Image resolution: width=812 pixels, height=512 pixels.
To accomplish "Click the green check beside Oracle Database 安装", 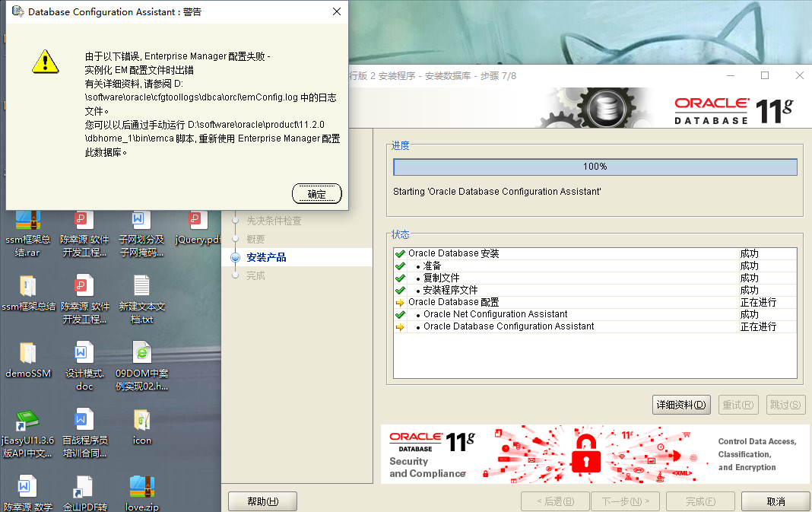I will (400, 254).
